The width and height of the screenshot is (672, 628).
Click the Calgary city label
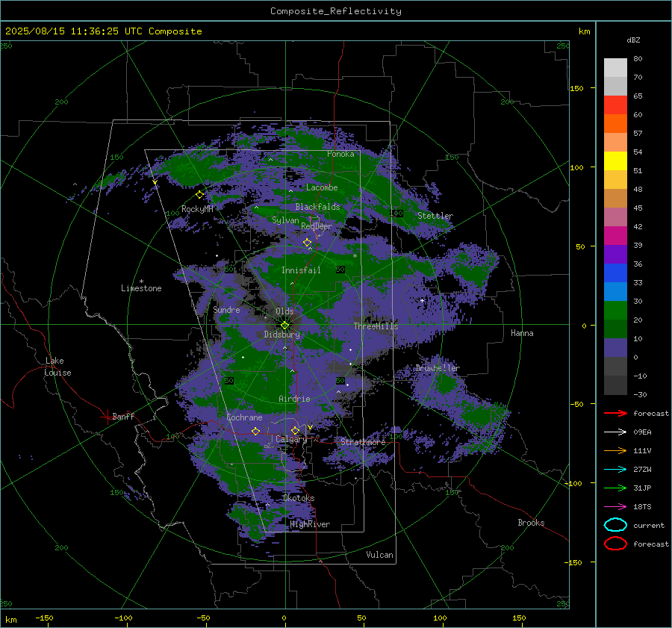pyautogui.click(x=291, y=439)
